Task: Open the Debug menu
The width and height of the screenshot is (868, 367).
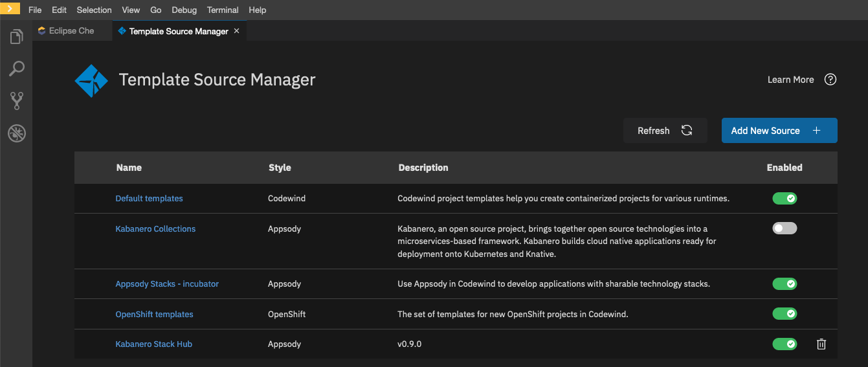Action: point(184,10)
